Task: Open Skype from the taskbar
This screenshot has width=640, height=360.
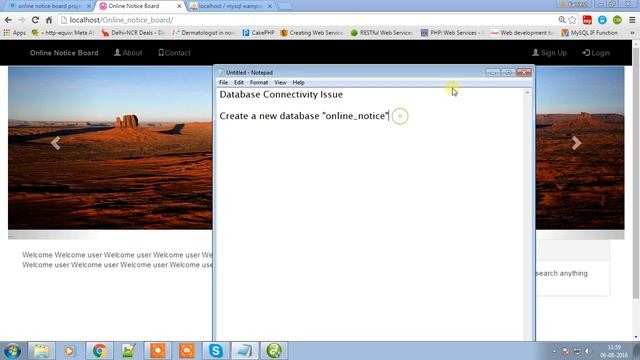Action: (x=216, y=351)
